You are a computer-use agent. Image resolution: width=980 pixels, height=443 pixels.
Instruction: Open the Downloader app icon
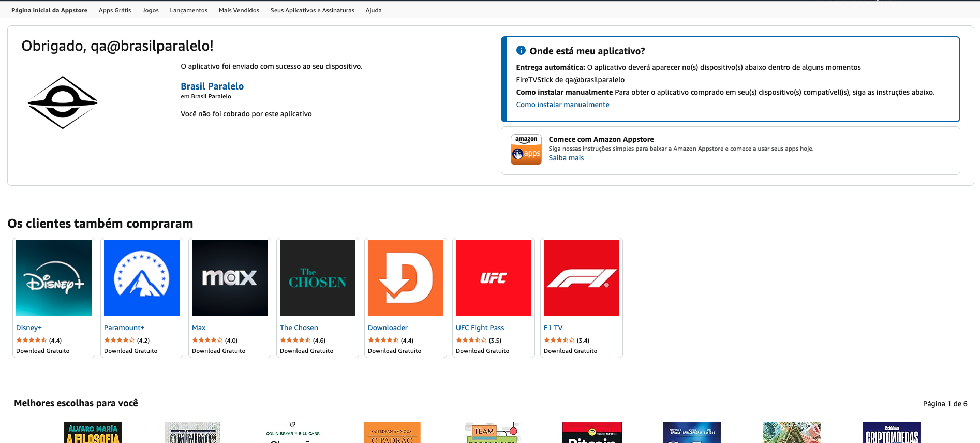tap(406, 278)
